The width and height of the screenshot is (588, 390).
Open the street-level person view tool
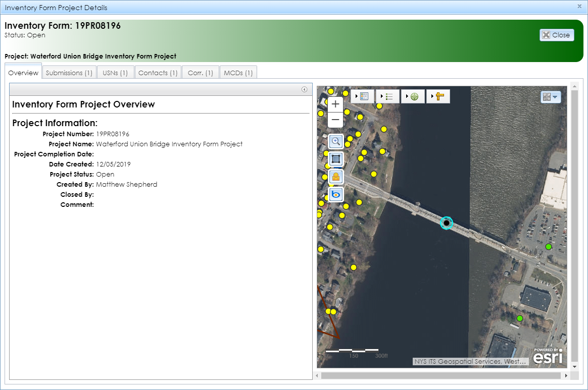335,177
